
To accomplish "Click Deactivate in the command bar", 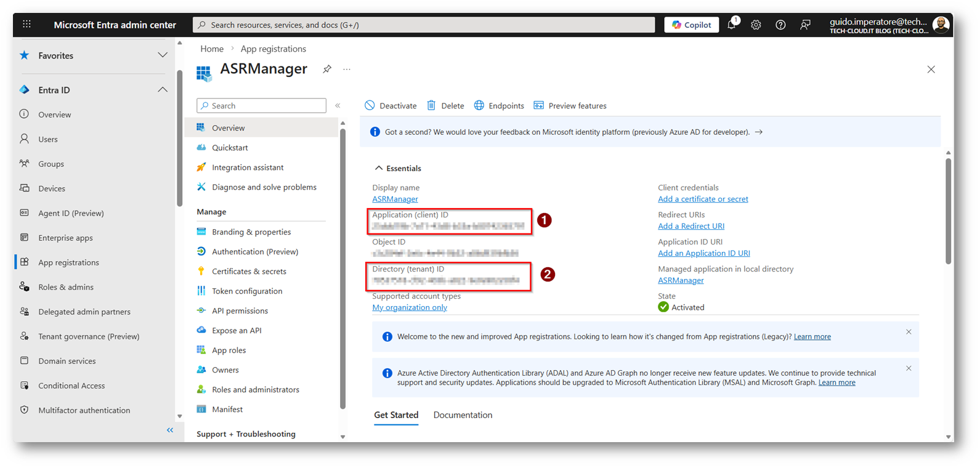I will 391,106.
